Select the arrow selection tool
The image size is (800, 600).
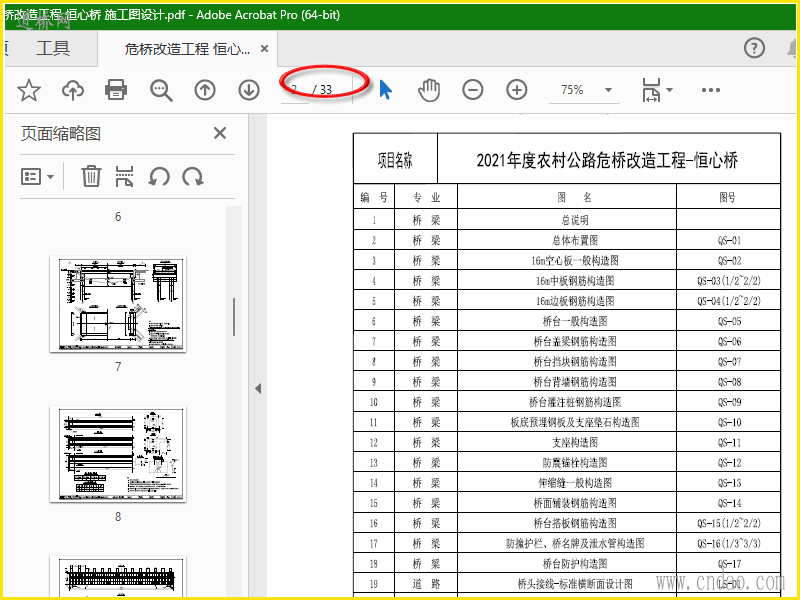tap(386, 90)
